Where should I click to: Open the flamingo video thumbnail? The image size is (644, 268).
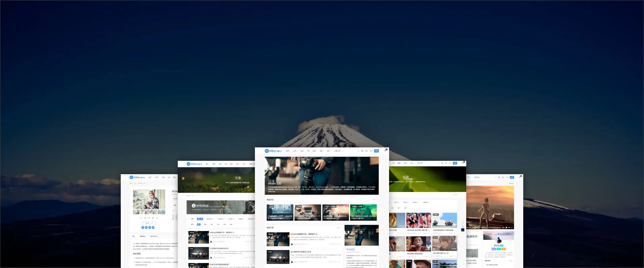(x=418, y=220)
